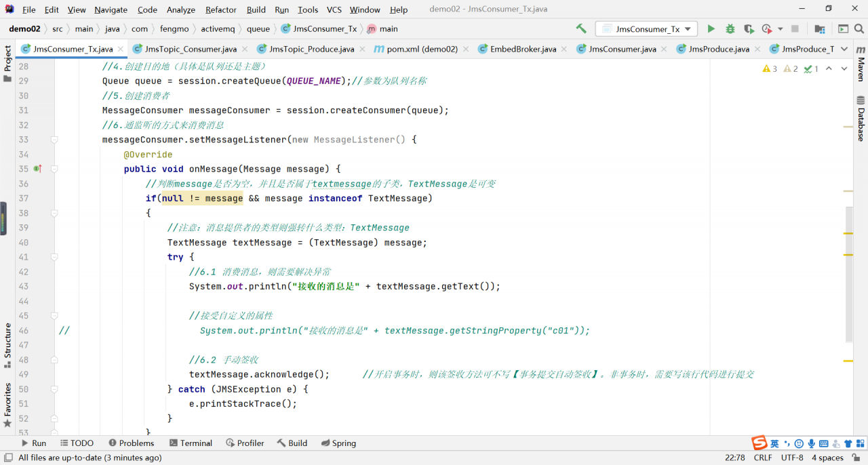The width and height of the screenshot is (868, 465).
Task: Open the Terminal tool window
Action: [191, 443]
